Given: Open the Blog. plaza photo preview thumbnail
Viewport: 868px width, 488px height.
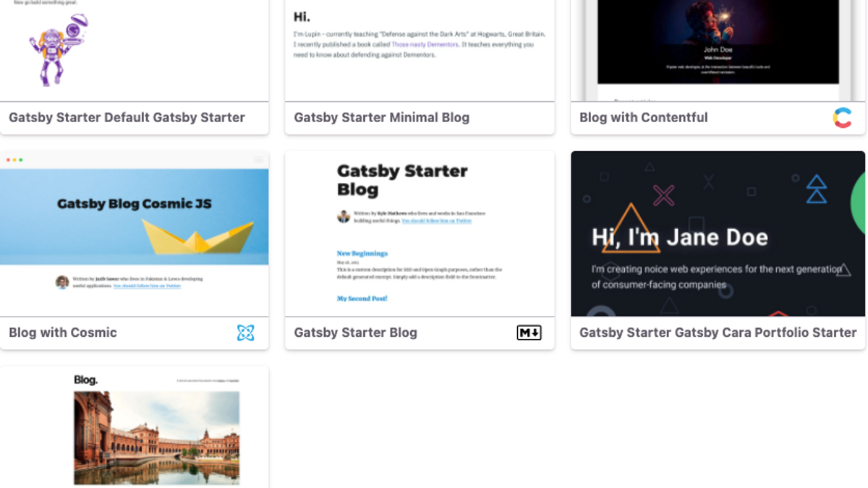Looking at the screenshot, I should (x=135, y=427).
